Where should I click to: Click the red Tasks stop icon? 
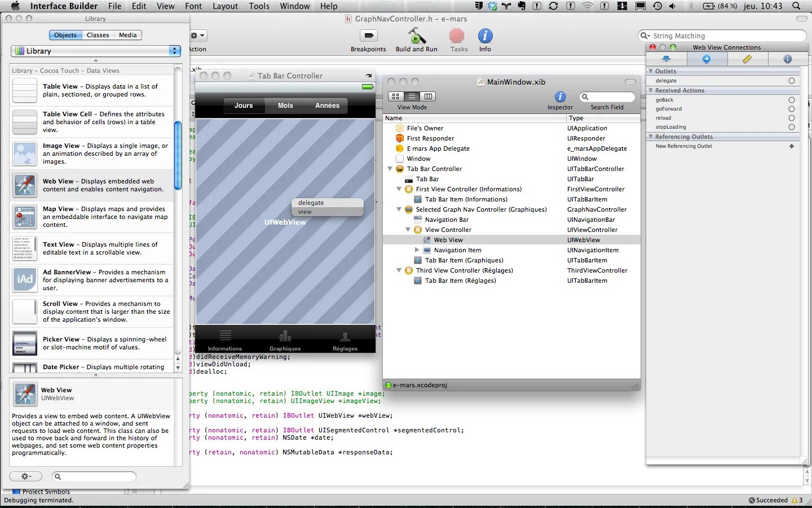tap(457, 36)
